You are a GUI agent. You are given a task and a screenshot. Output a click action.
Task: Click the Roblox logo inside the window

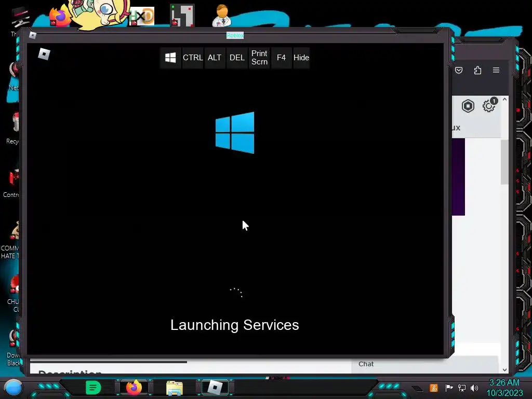(44, 54)
